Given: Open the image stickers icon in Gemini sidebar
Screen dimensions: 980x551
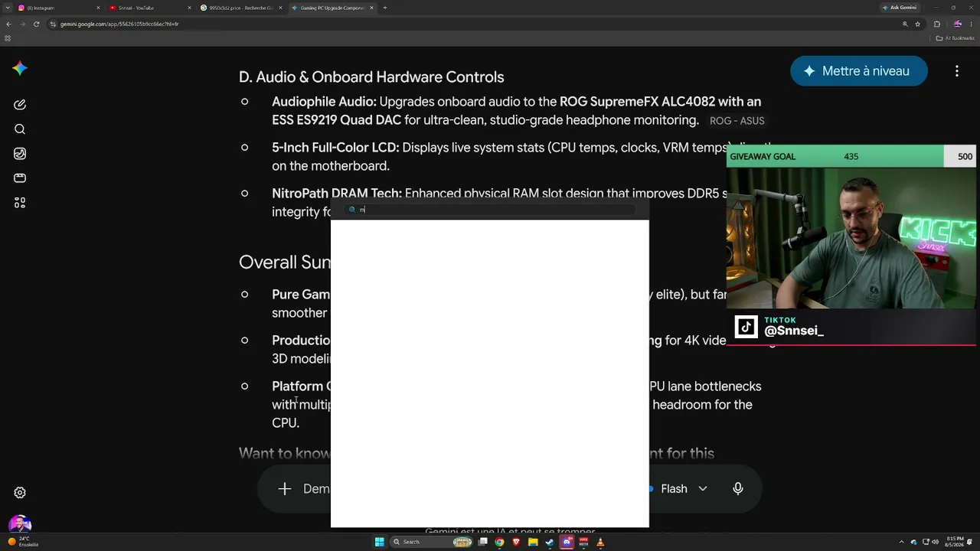Looking at the screenshot, I should [20, 154].
